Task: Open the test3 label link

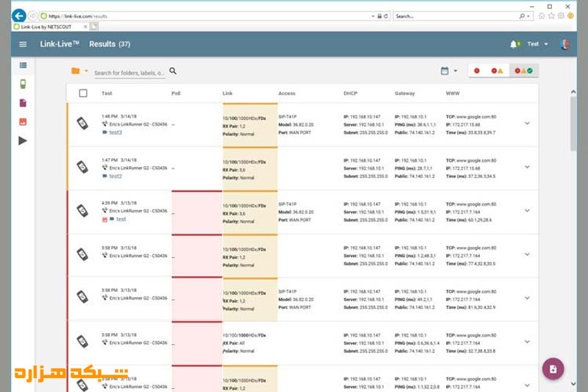Action: [x=115, y=132]
